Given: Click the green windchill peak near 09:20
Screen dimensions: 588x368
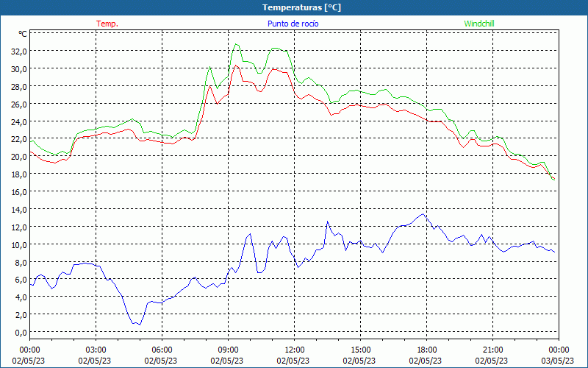Looking at the screenshot, I should pos(235,44).
